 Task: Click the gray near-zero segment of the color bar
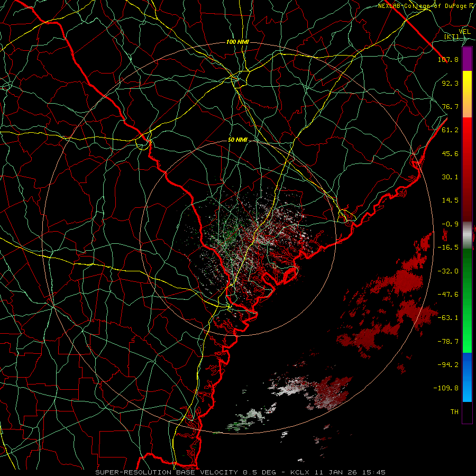(467, 235)
